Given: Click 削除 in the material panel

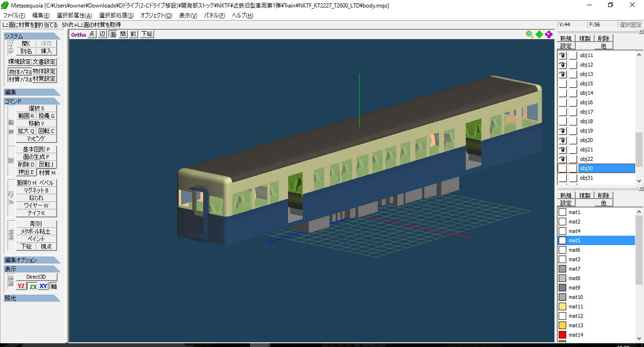Looking at the screenshot, I should pyautogui.click(x=603, y=195).
